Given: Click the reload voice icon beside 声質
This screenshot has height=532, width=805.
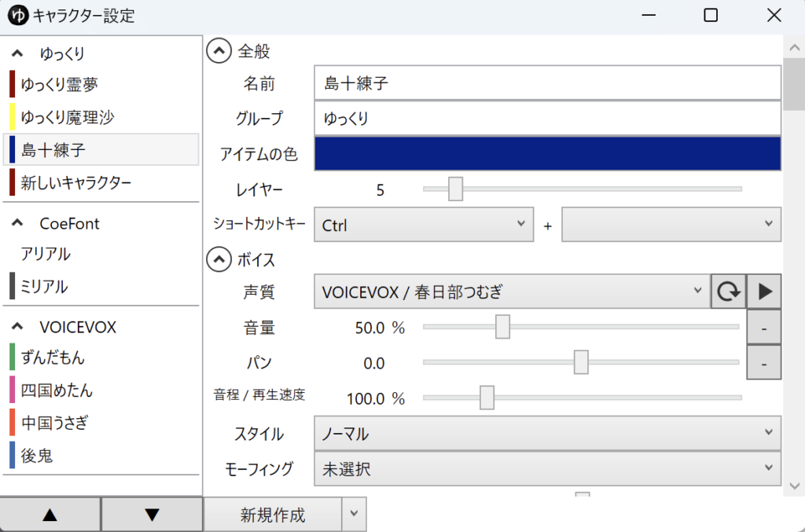Looking at the screenshot, I should [x=728, y=292].
